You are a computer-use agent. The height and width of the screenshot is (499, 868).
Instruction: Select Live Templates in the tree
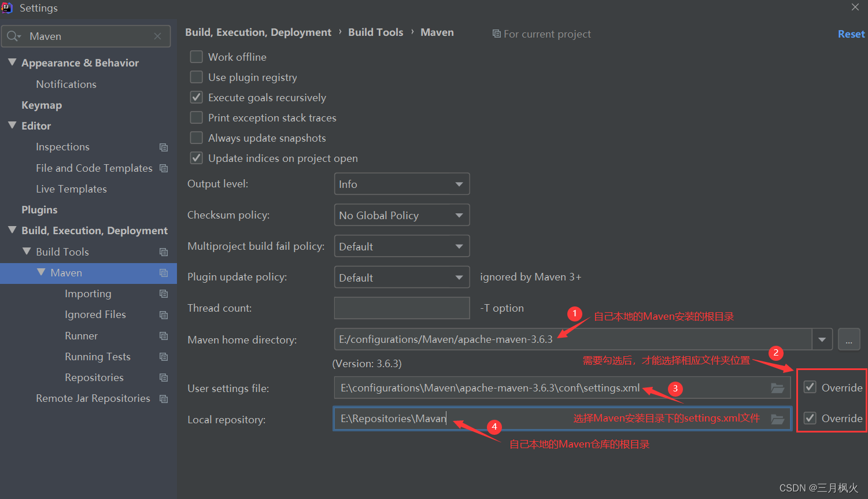point(71,189)
